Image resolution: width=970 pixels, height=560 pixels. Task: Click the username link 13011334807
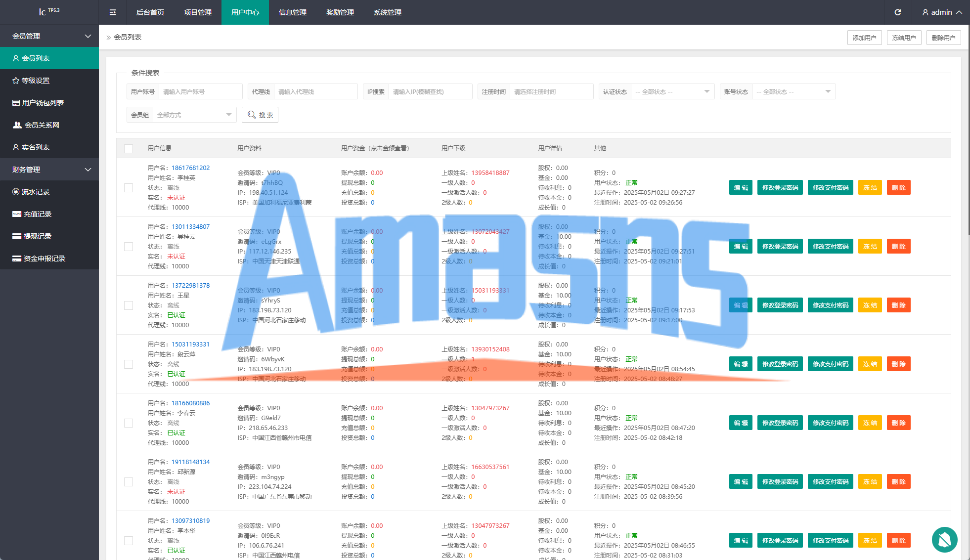[190, 227]
